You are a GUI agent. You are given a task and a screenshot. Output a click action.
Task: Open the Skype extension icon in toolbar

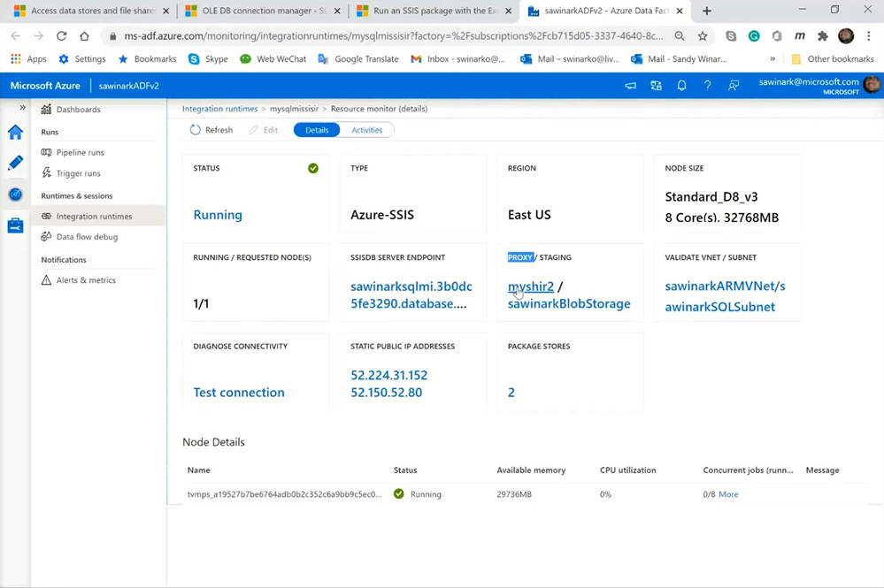coord(731,36)
